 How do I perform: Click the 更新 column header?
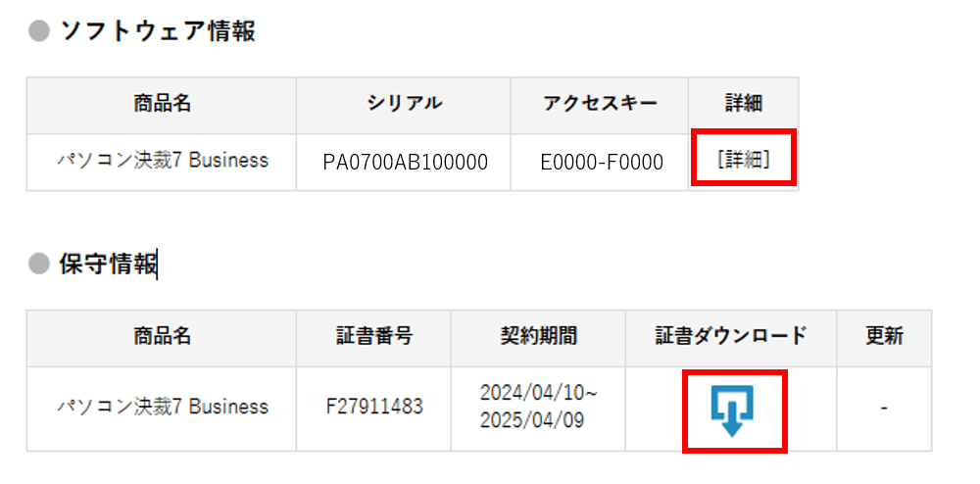pos(884,337)
